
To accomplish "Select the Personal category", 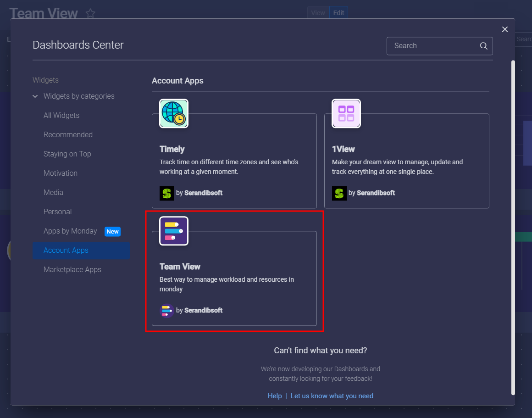I will [x=58, y=212].
